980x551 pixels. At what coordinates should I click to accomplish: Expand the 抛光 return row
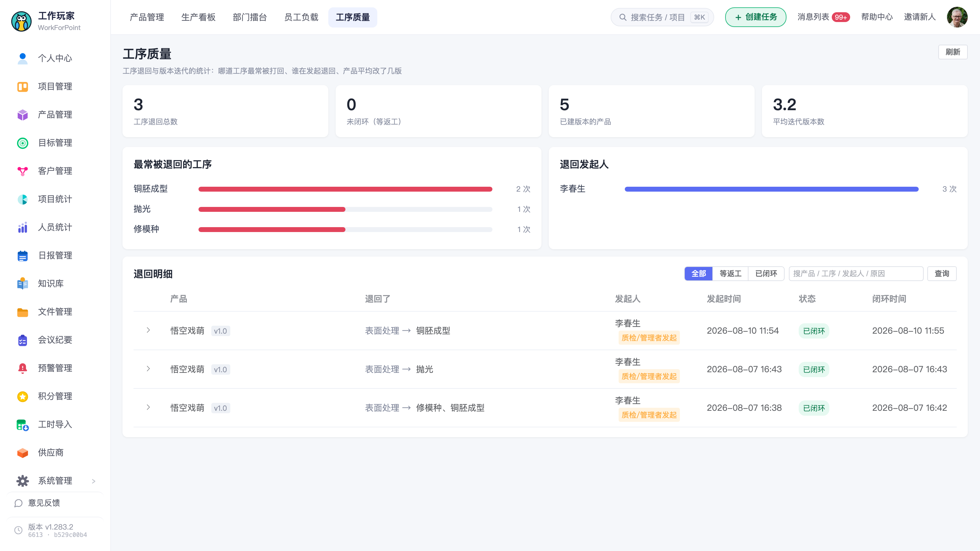(x=148, y=369)
